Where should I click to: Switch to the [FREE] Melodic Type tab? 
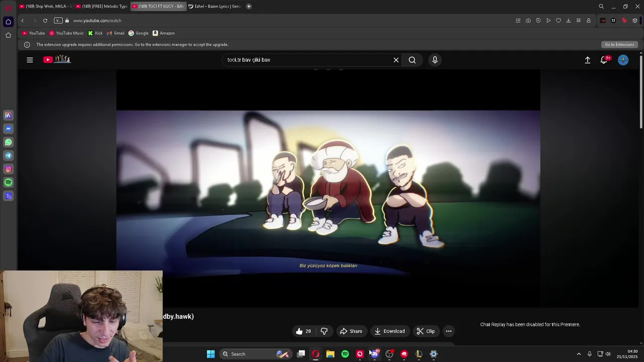[102, 7]
